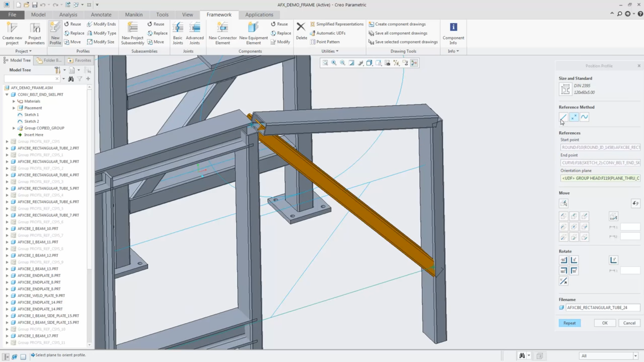
Task: Click the Delete X icon
Action: click(x=301, y=27)
